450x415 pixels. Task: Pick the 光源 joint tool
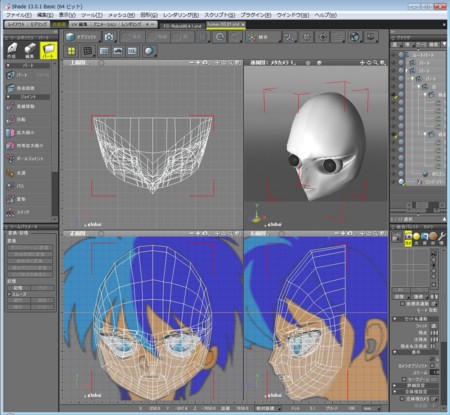[x=28, y=173]
